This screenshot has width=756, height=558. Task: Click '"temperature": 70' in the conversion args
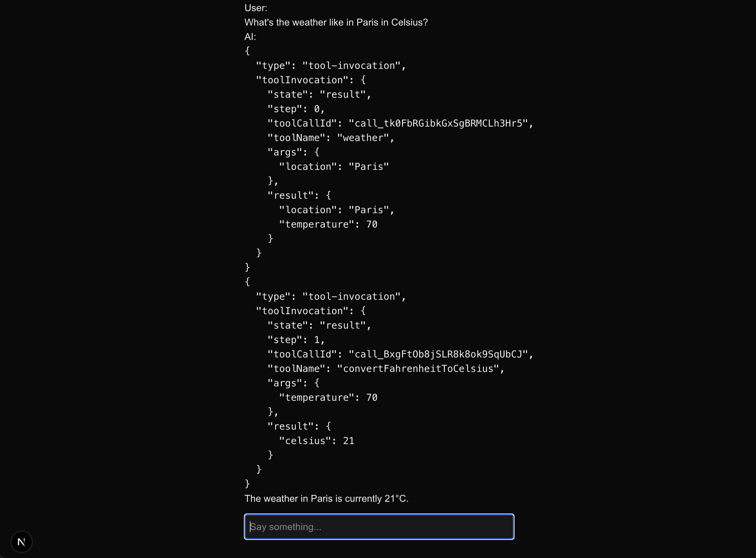coord(328,397)
